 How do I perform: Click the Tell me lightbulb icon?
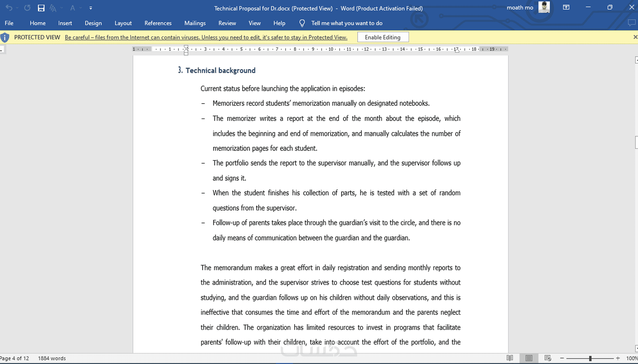tap(302, 23)
